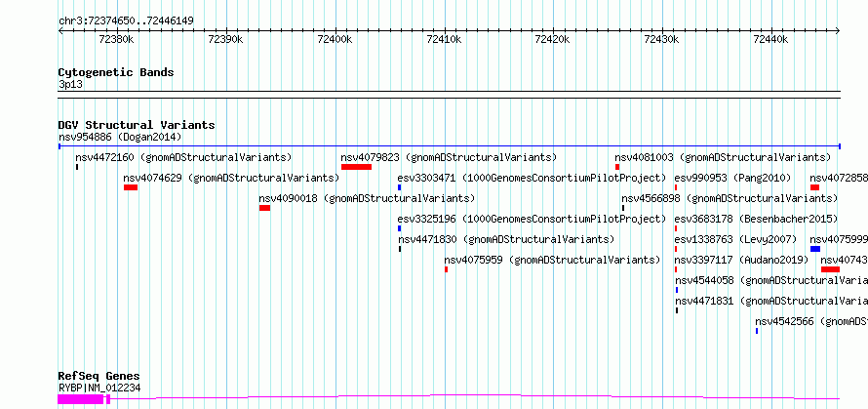Click the black tick under nsv4472160
This screenshot has width=868, height=409.
coord(77,167)
